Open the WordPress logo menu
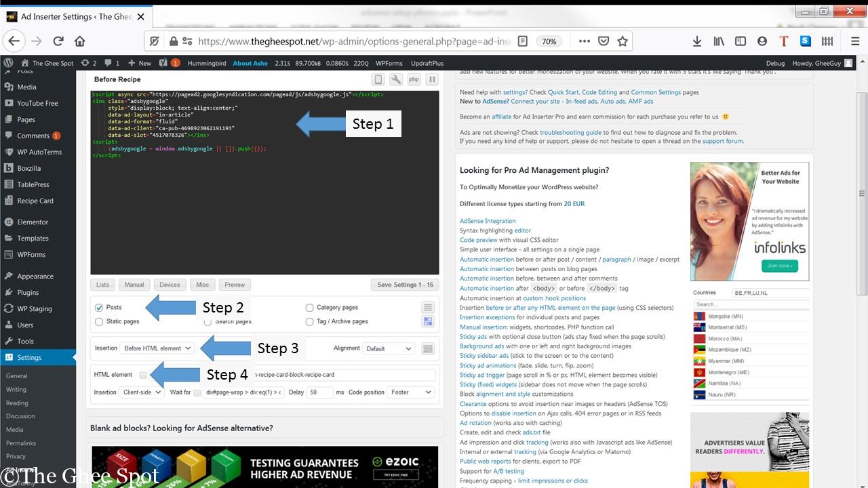The width and height of the screenshot is (868, 488). point(8,63)
